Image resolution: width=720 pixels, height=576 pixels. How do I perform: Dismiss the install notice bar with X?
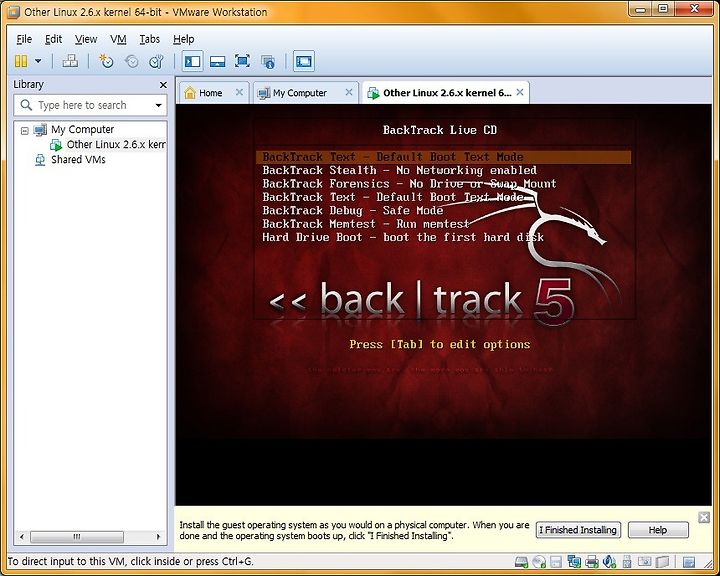pyautogui.click(x=704, y=518)
